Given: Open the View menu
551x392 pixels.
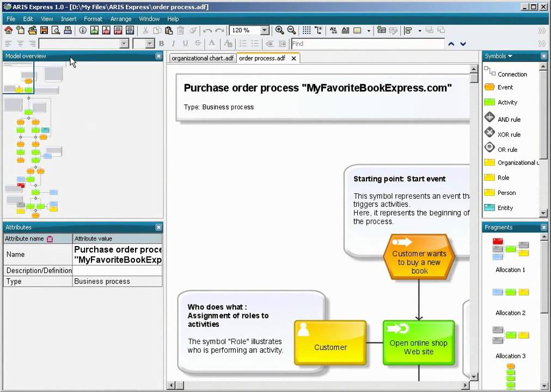Looking at the screenshot, I should point(47,19).
